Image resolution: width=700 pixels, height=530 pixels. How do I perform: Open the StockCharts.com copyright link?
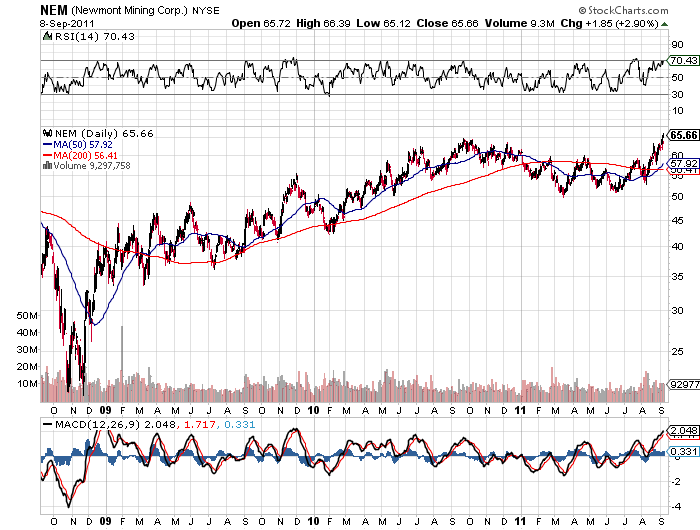pos(623,10)
